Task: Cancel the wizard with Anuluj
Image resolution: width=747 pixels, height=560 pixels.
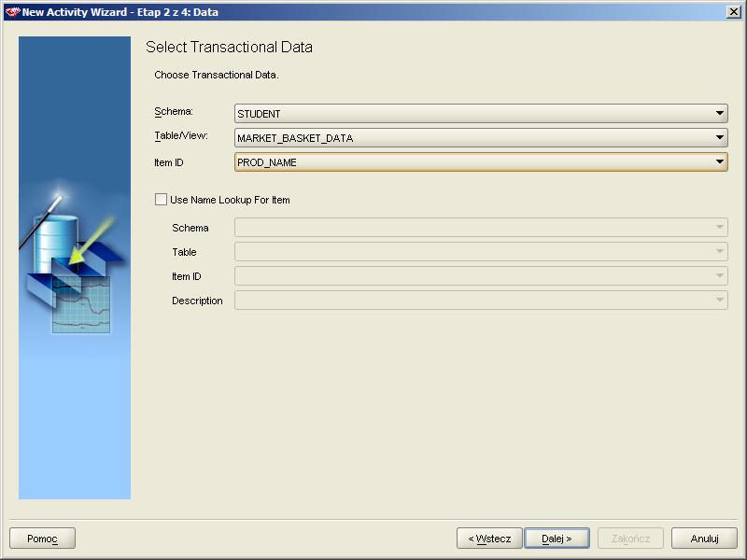Action: pyautogui.click(x=704, y=539)
